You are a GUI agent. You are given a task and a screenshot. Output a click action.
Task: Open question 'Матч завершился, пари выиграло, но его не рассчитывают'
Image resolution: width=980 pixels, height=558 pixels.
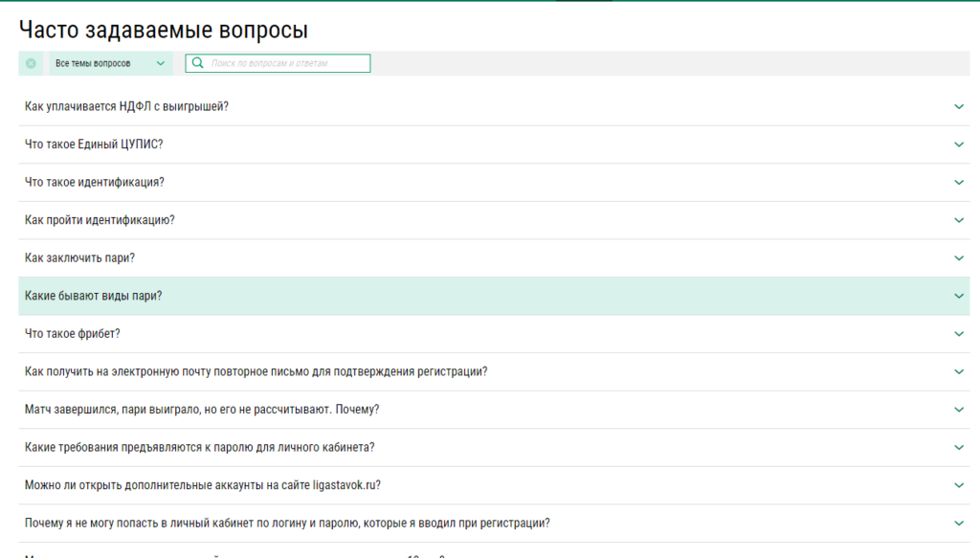point(494,410)
